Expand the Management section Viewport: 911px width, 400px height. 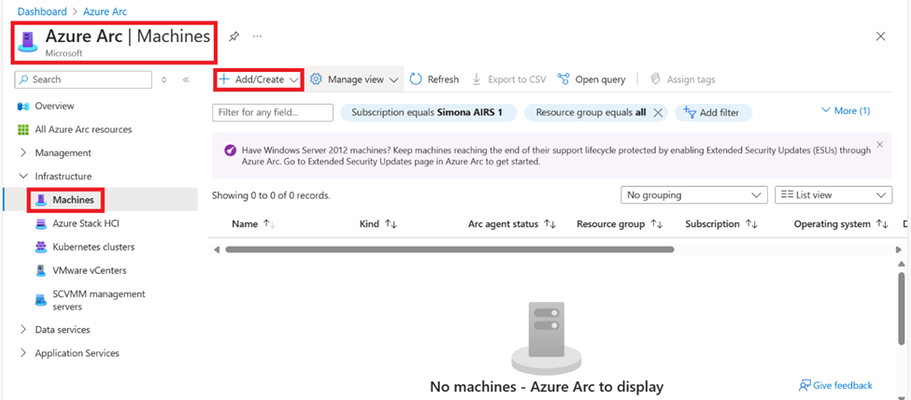pos(63,152)
